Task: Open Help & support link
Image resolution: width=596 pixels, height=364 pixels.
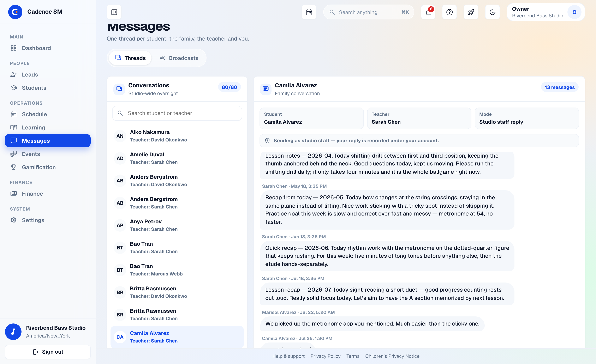Action: [288, 356]
